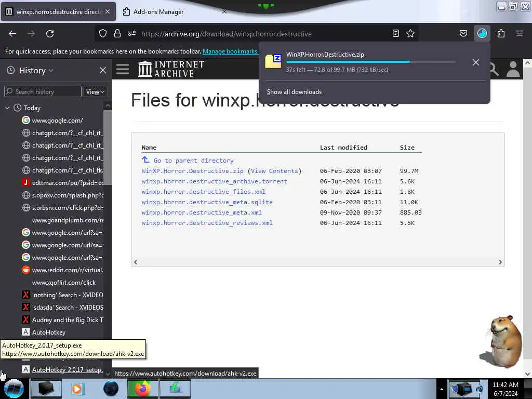The height and width of the screenshot is (399, 532).
Task: Open Save to Pocket icon
Action: [x=463, y=33]
